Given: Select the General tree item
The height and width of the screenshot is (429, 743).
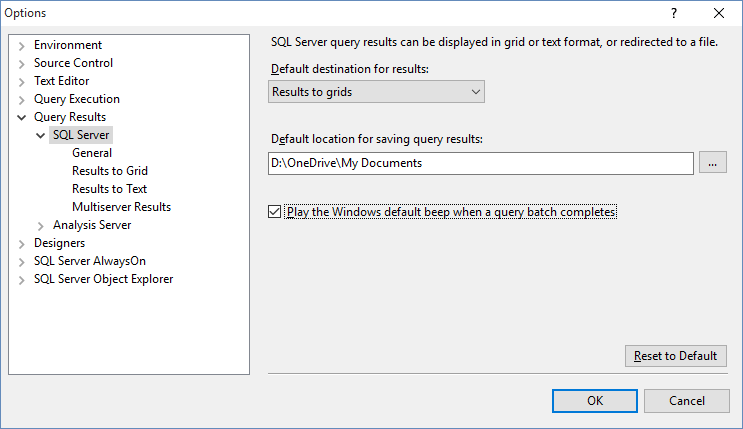Looking at the screenshot, I should click(92, 153).
